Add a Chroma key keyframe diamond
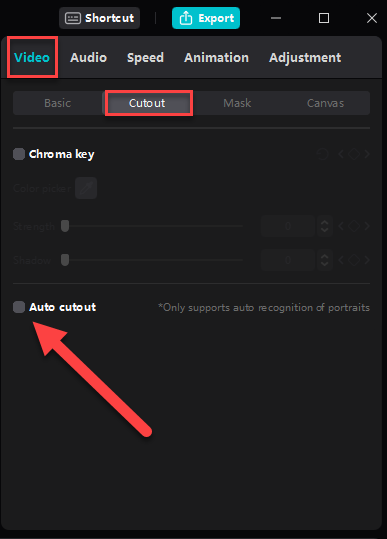Viewport: 387px width, 539px height. [x=354, y=154]
